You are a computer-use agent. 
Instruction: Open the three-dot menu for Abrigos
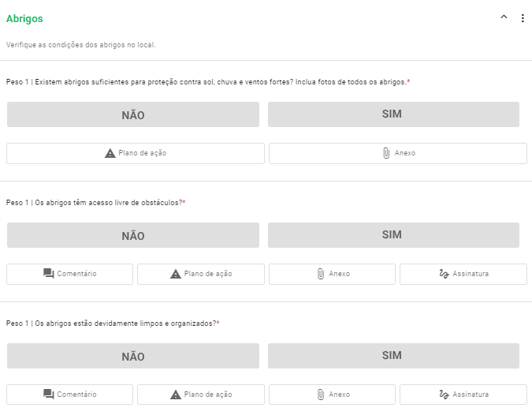tap(523, 18)
